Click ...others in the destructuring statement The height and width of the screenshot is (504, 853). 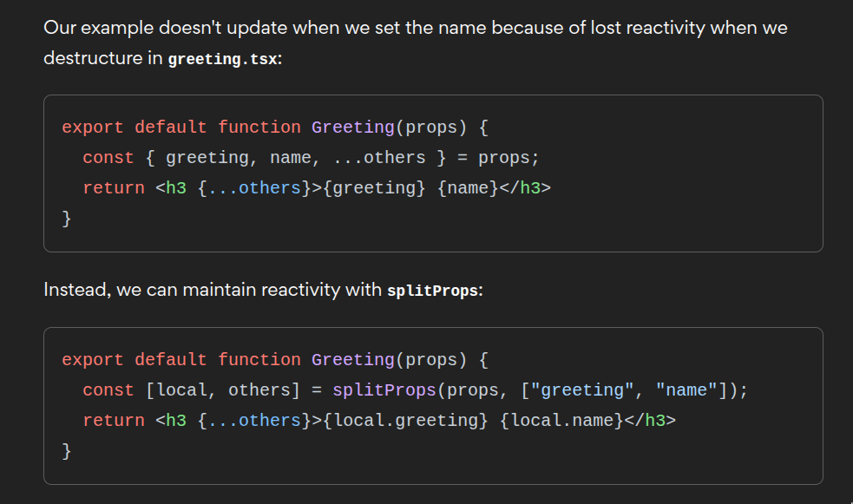pos(379,158)
